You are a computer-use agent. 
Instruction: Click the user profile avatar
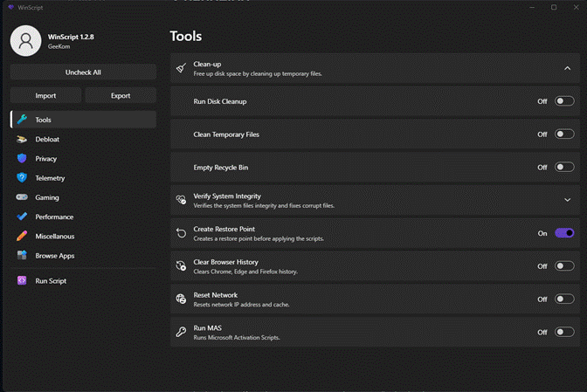[x=25, y=40]
